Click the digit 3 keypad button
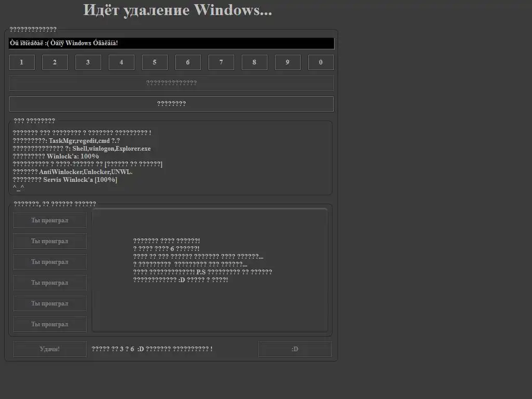This screenshot has width=532, height=399. click(x=88, y=62)
